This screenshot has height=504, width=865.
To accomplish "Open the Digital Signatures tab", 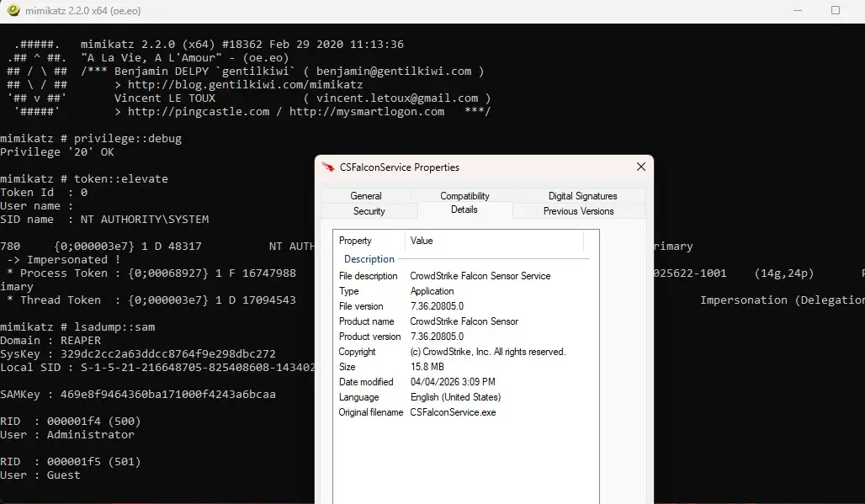I will click(582, 196).
